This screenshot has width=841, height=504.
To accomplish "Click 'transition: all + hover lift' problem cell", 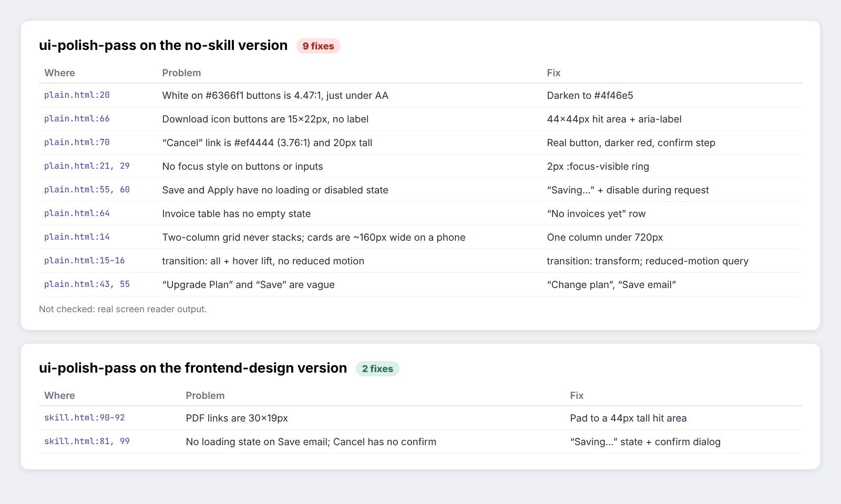I will tap(263, 261).
